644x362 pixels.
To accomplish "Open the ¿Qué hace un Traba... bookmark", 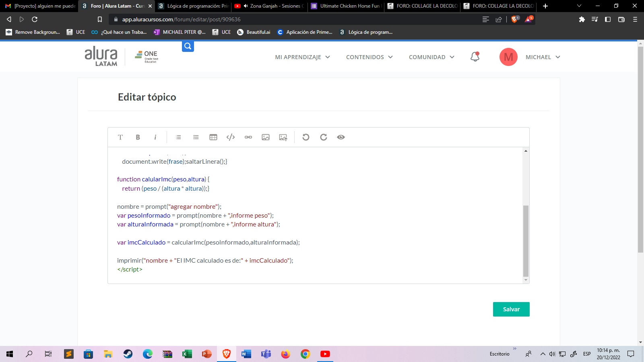I will point(119,32).
